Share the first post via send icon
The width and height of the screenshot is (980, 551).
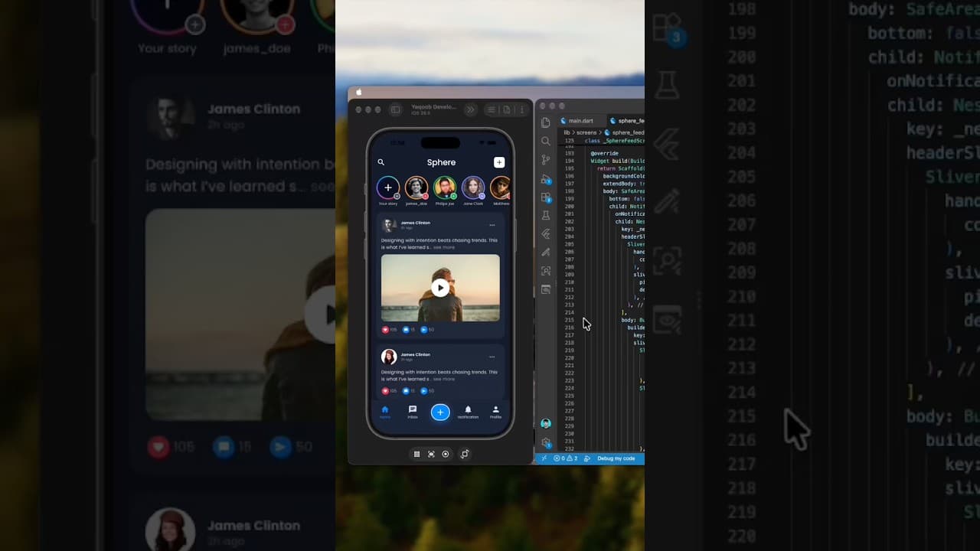pyautogui.click(x=423, y=330)
